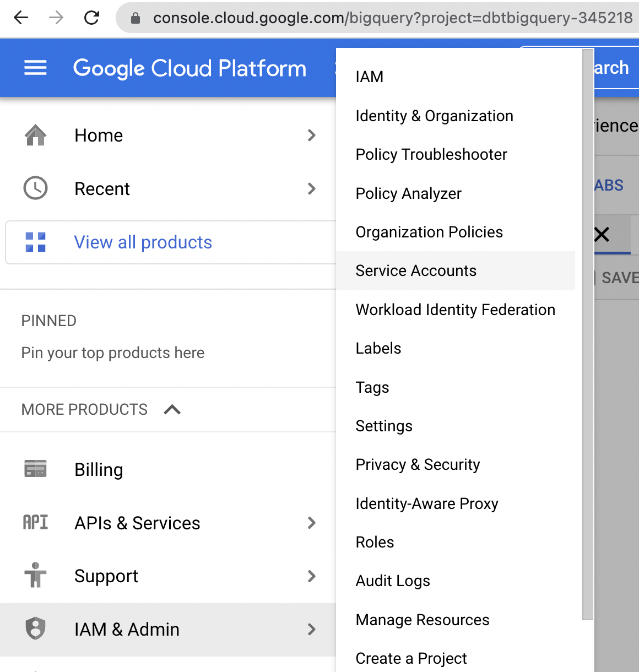
Task: Reload the current page
Action: click(91, 18)
